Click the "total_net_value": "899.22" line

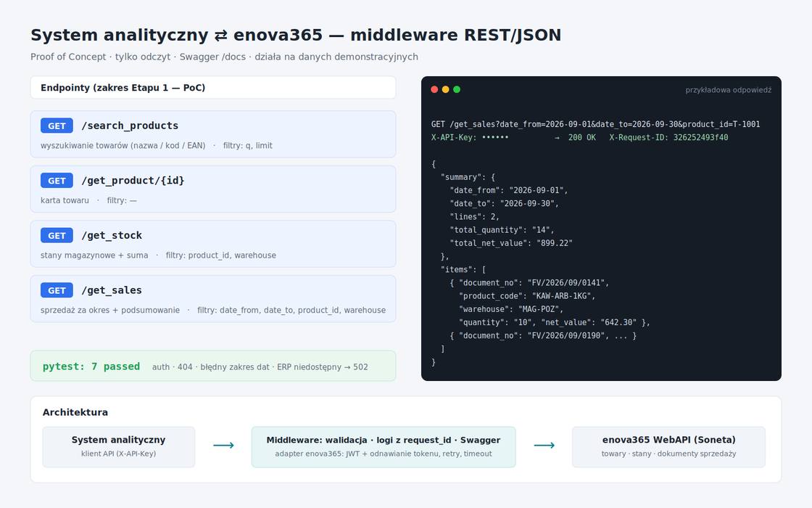tap(511, 243)
